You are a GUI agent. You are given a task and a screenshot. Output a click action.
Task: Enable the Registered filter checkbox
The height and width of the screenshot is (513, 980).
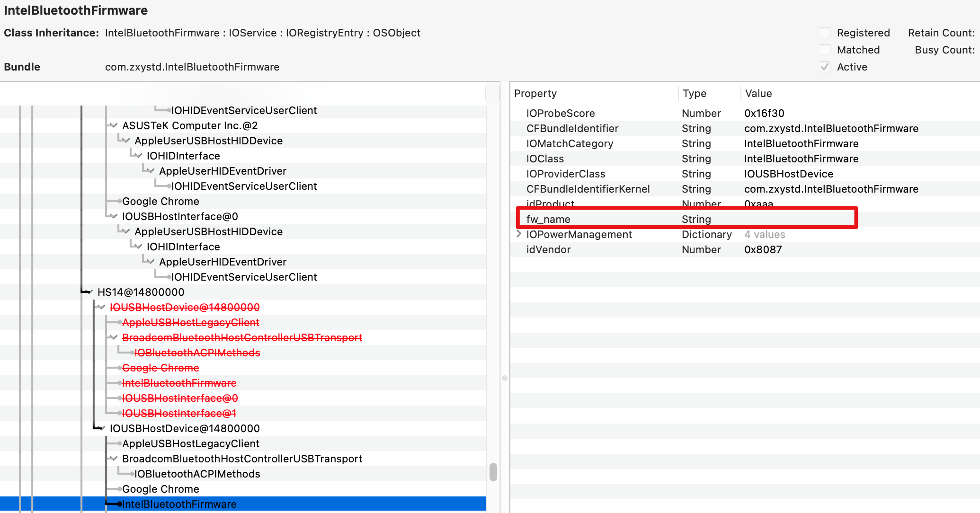click(x=825, y=33)
